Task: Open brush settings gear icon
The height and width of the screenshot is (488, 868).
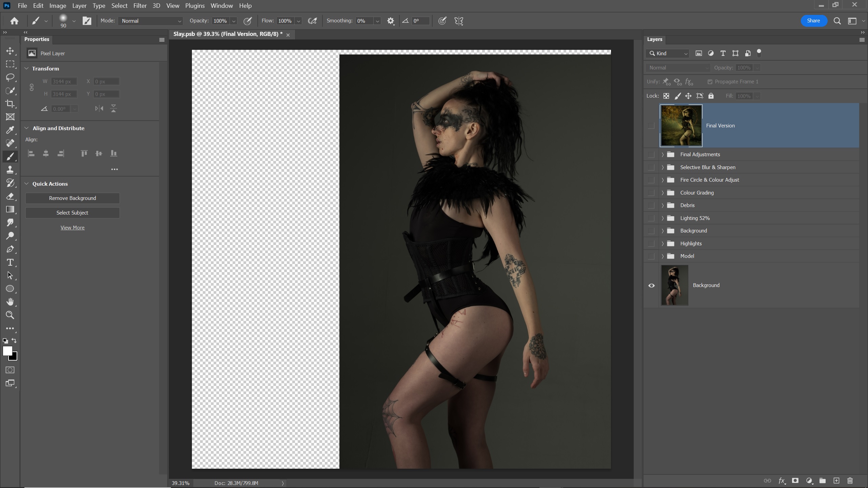Action: tap(391, 21)
